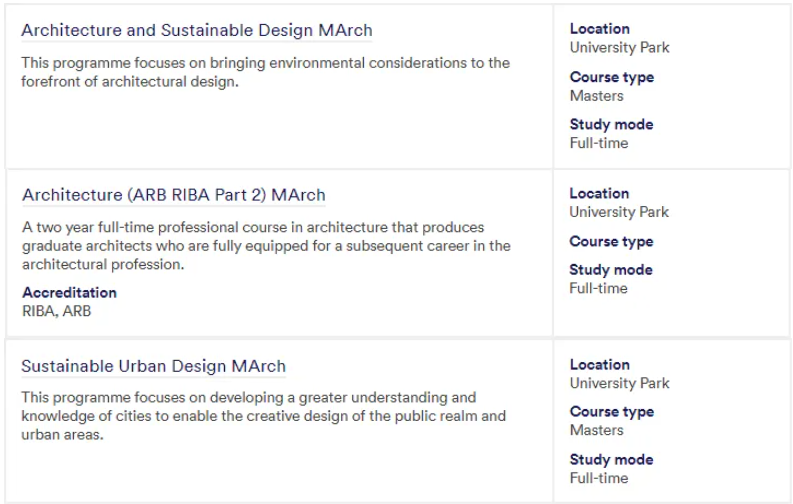
Task: Click the Accreditation heading
Action: (69, 293)
